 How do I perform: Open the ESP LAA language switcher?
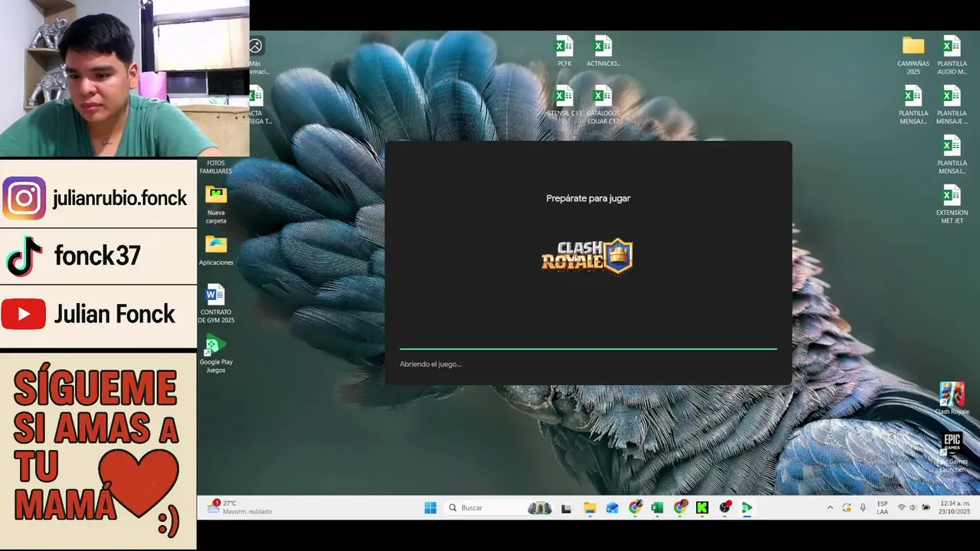click(x=883, y=507)
